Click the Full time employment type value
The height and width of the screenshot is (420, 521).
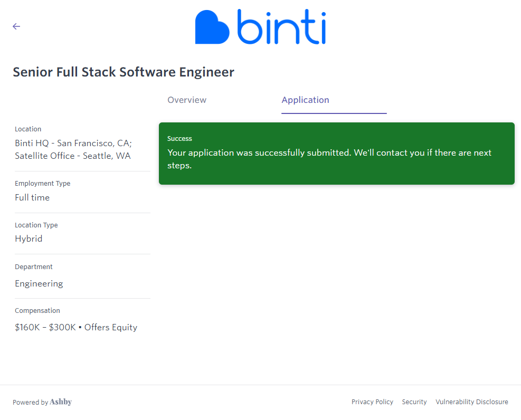coord(32,198)
